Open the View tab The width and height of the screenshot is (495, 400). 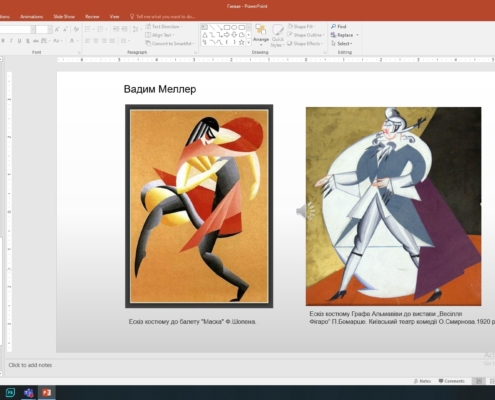point(114,17)
